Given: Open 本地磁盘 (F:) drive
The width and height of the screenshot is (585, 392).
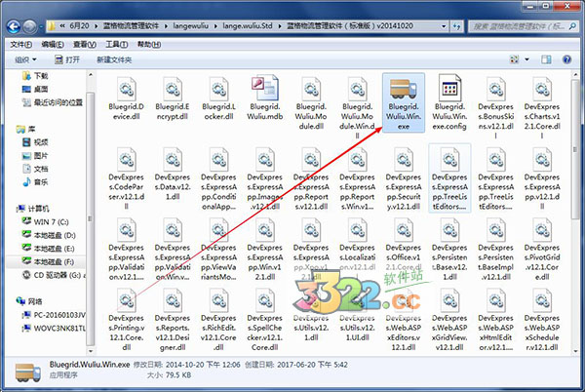Looking at the screenshot, I should (x=48, y=262).
